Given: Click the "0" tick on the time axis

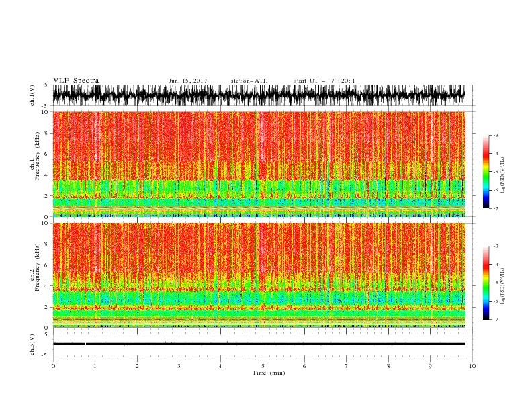Looking at the screenshot, I should point(53,366).
